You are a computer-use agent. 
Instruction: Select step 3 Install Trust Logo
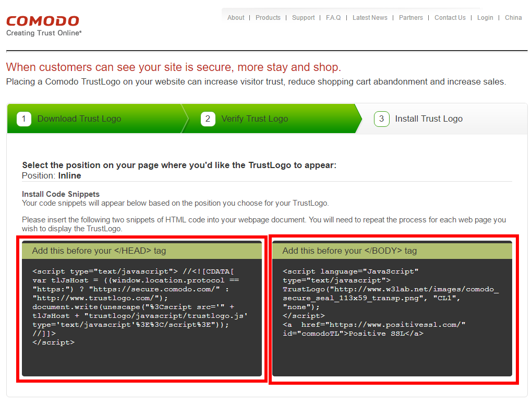click(429, 119)
